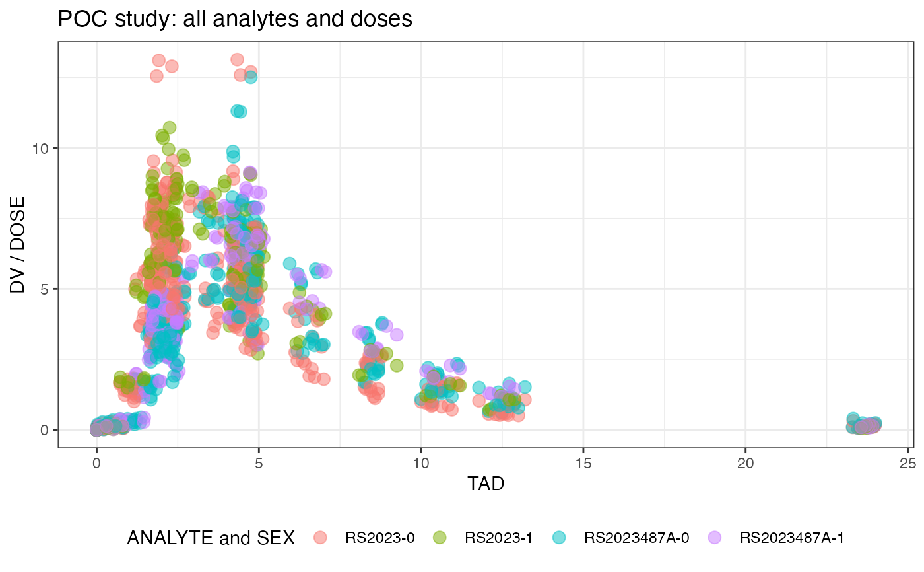The image size is (924, 572).
Task: Click the purple RS2023487A-1 legend circle
Action: (715, 538)
